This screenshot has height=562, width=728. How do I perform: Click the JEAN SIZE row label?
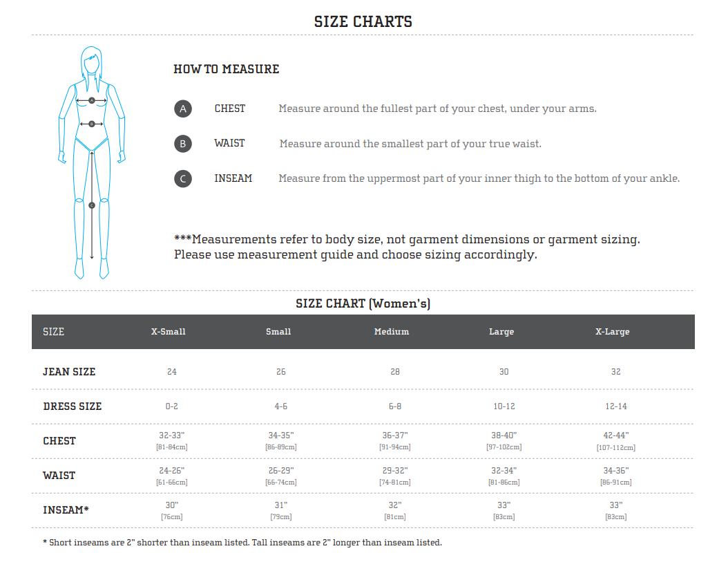(x=69, y=372)
